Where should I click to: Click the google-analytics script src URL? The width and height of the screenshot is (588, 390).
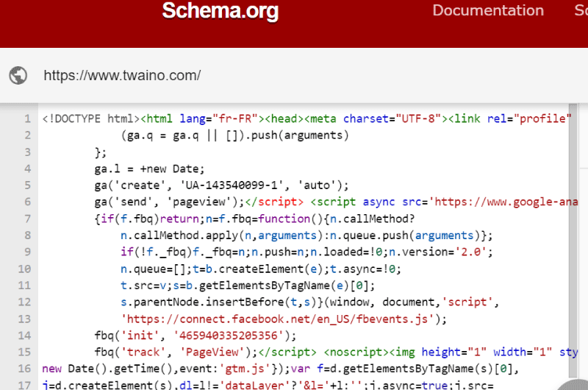pos(506,202)
